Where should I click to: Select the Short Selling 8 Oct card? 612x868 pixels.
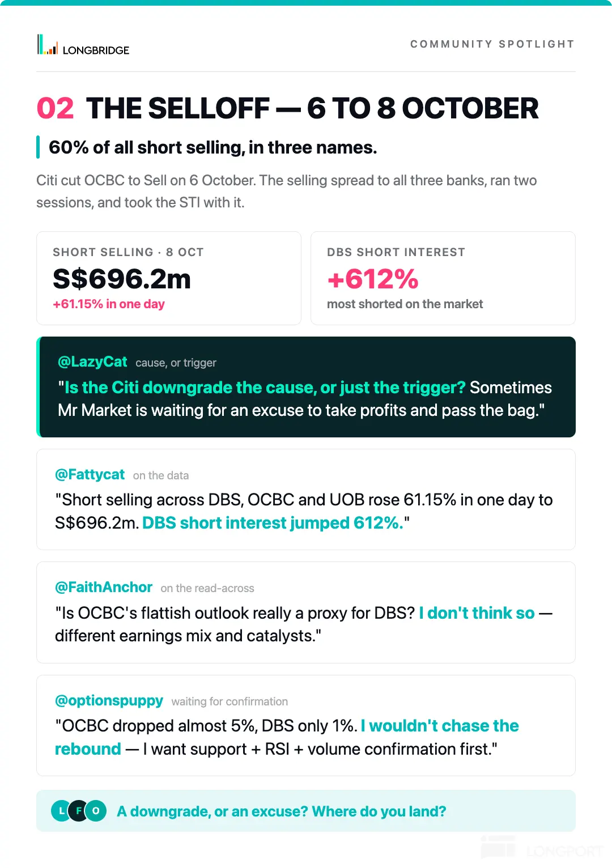point(169,278)
